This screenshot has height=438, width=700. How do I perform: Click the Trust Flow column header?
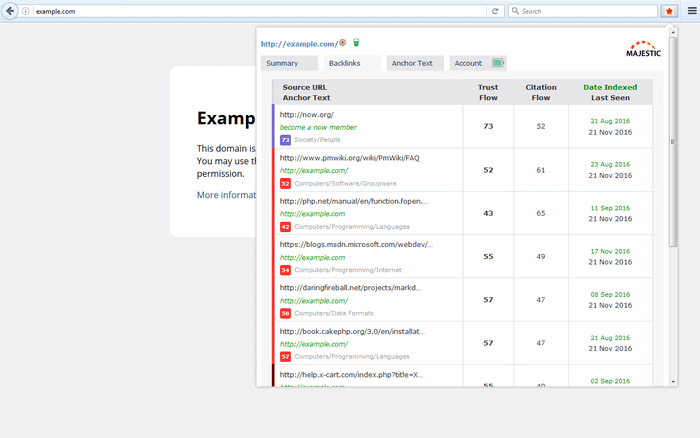[488, 92]
